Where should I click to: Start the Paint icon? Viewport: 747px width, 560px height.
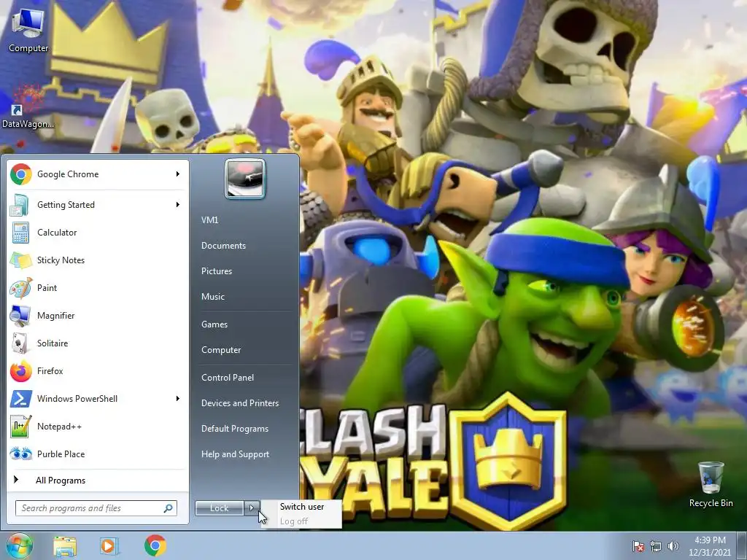click(21, 287)
